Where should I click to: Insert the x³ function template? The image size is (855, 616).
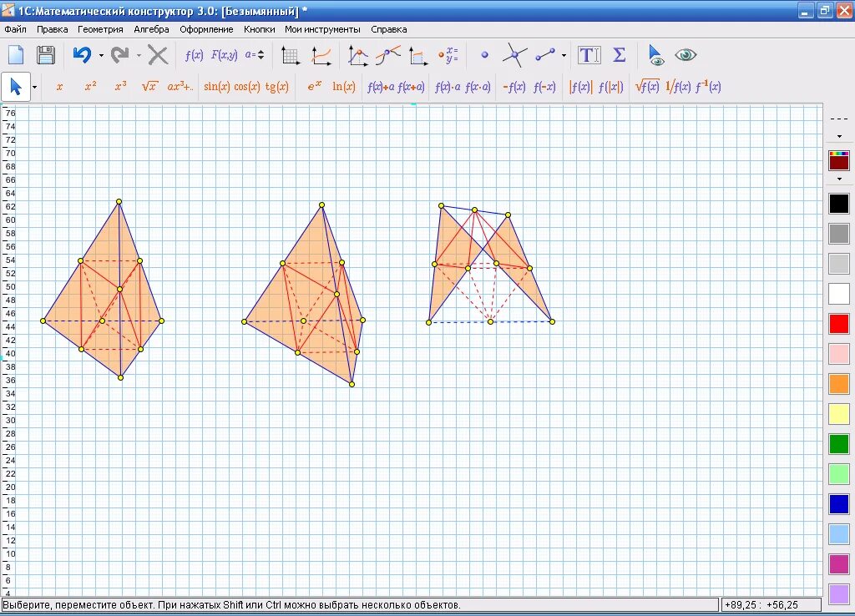click(120, 86)
